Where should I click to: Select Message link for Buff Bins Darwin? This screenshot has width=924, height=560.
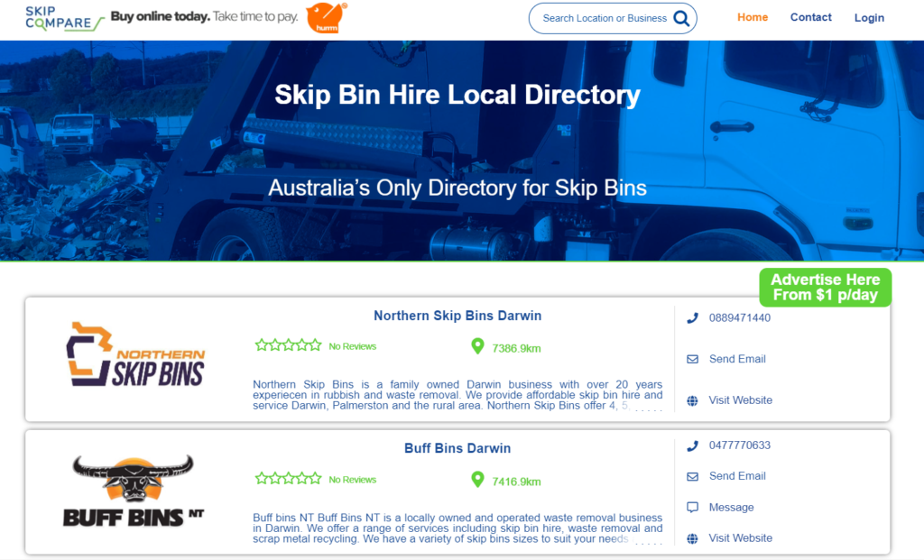pos(731,507)
